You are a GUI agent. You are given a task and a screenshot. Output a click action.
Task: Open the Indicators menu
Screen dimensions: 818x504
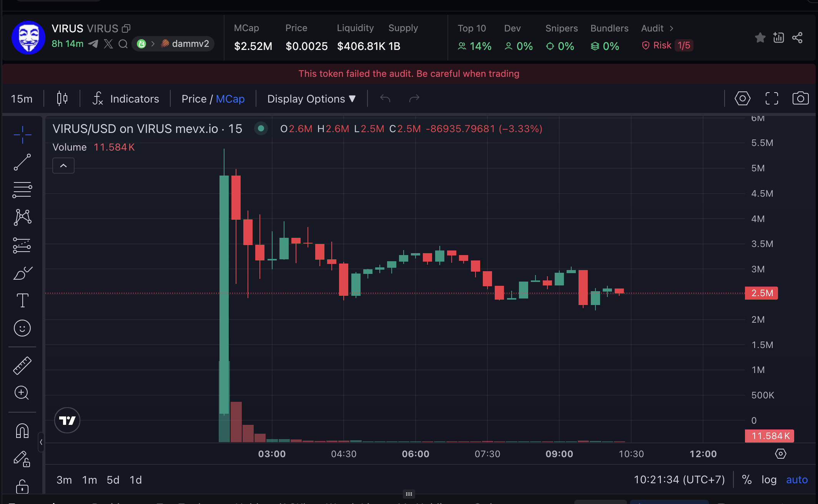pyautogui.click(x=126, y=99)
